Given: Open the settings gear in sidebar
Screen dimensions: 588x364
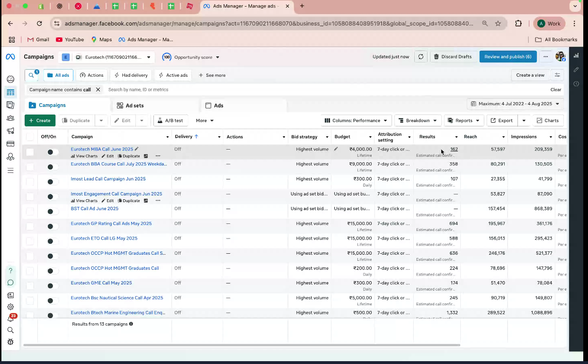Looking at the screenshot, I should (10, 307).
